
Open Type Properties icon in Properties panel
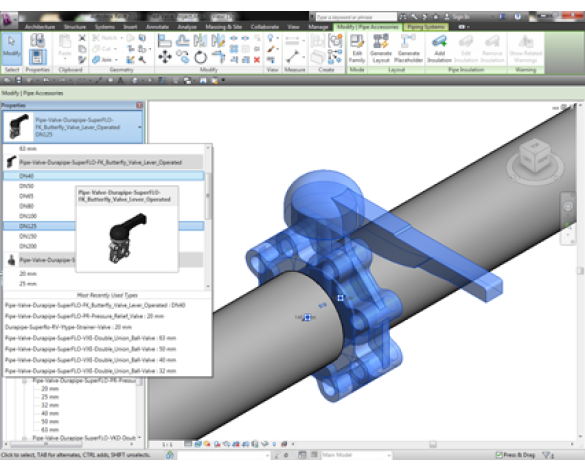tap(37, 40)
